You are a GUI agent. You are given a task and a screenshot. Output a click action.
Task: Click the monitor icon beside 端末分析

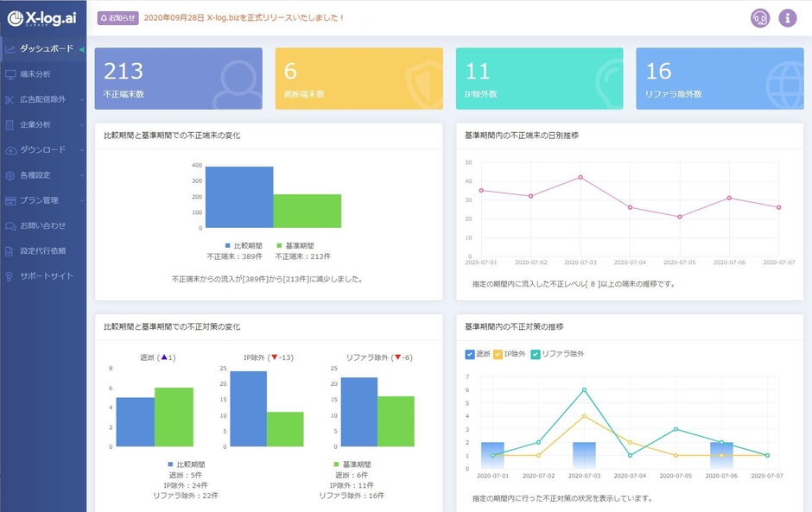click(10, 74)
